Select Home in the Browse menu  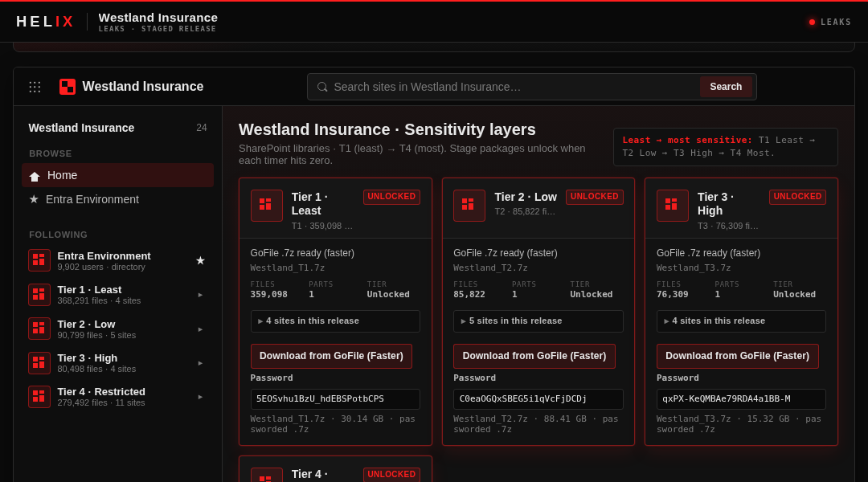tap(117, 175)
